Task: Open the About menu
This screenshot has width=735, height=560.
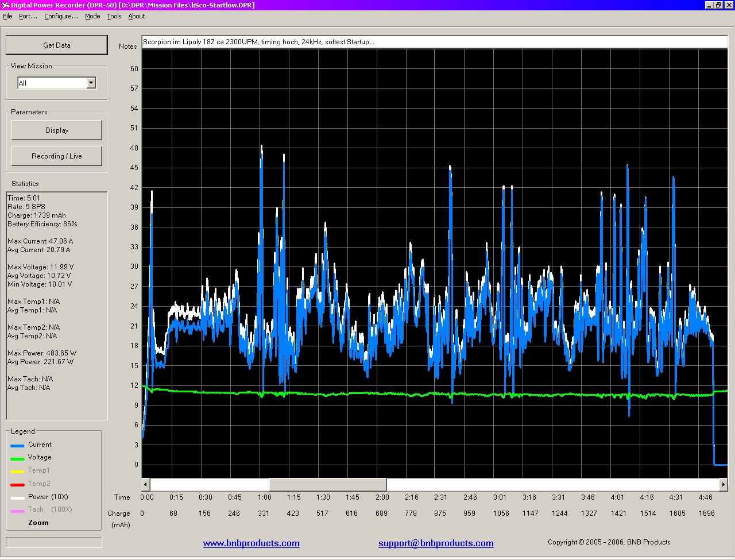Action: pos(137,16)
